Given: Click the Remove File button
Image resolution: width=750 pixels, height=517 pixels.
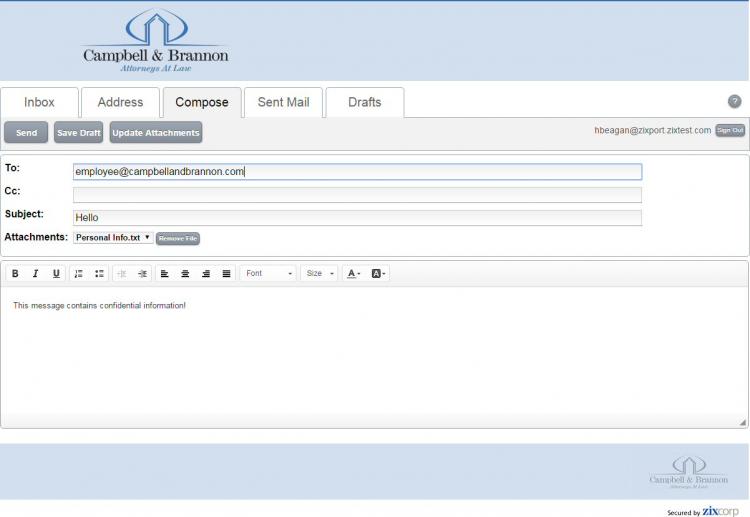Looking at the screenshot, I should [x=178, y=238].
